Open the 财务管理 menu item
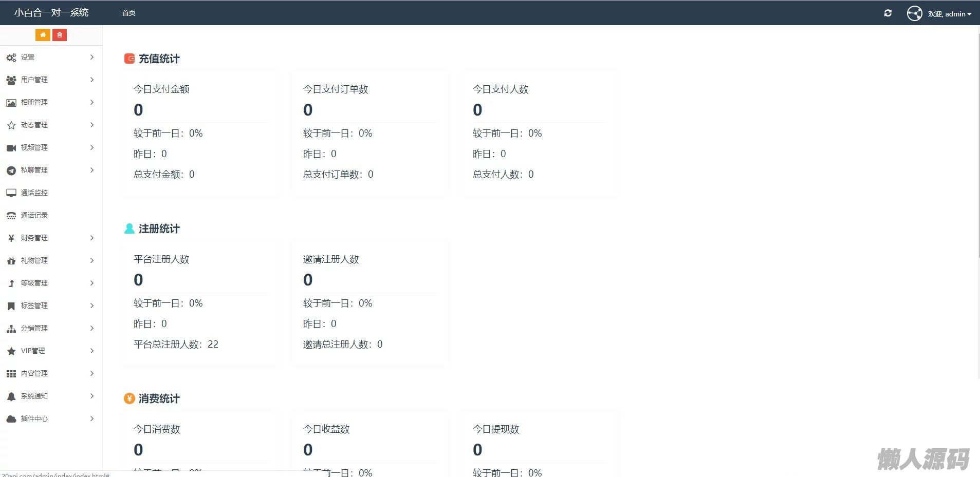This screenshot has height=477, width=980. (x=51, y=238)
